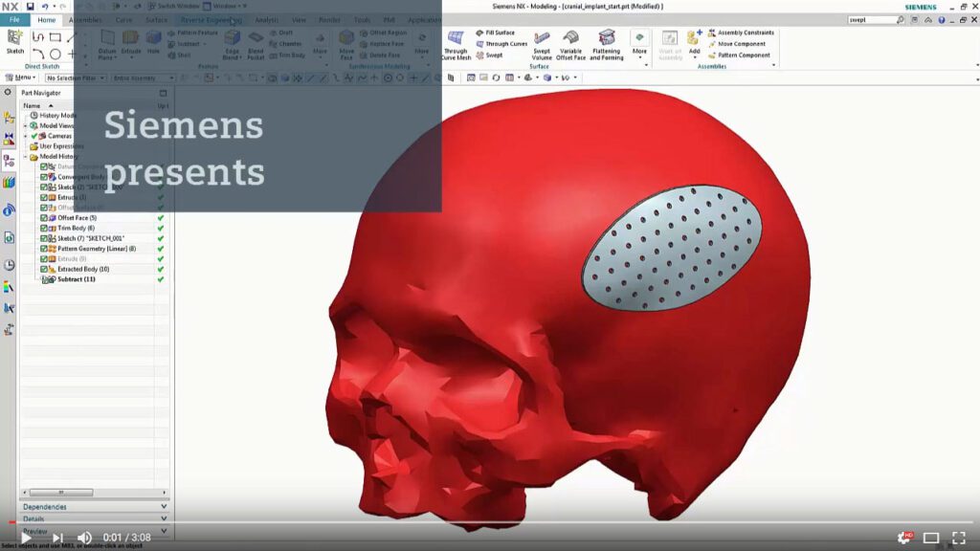Click the Undo arrow icon
The image size is (980, 551).
45,7
